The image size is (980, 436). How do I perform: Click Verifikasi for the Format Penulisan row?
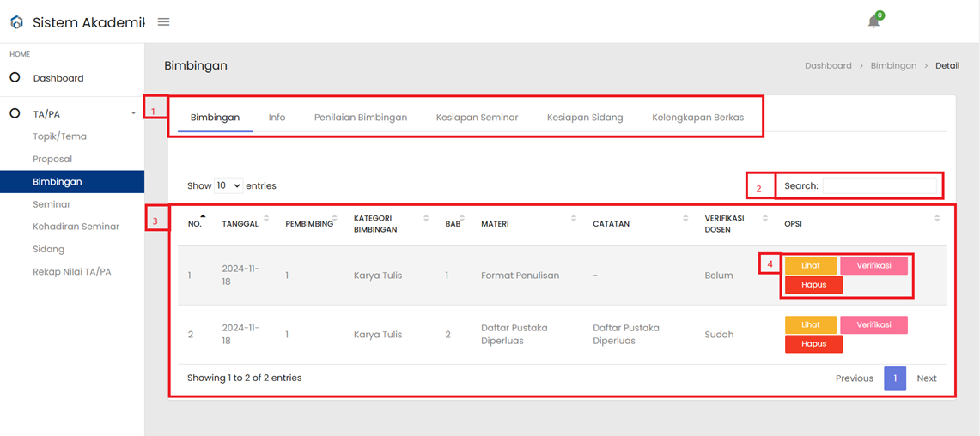873,265
